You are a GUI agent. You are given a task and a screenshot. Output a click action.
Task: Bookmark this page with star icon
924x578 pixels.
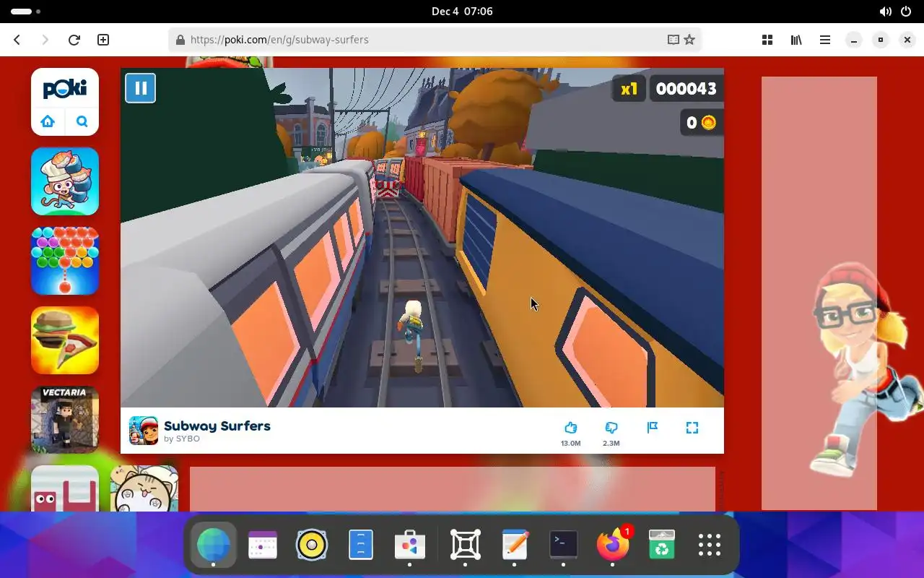[689, 40]
